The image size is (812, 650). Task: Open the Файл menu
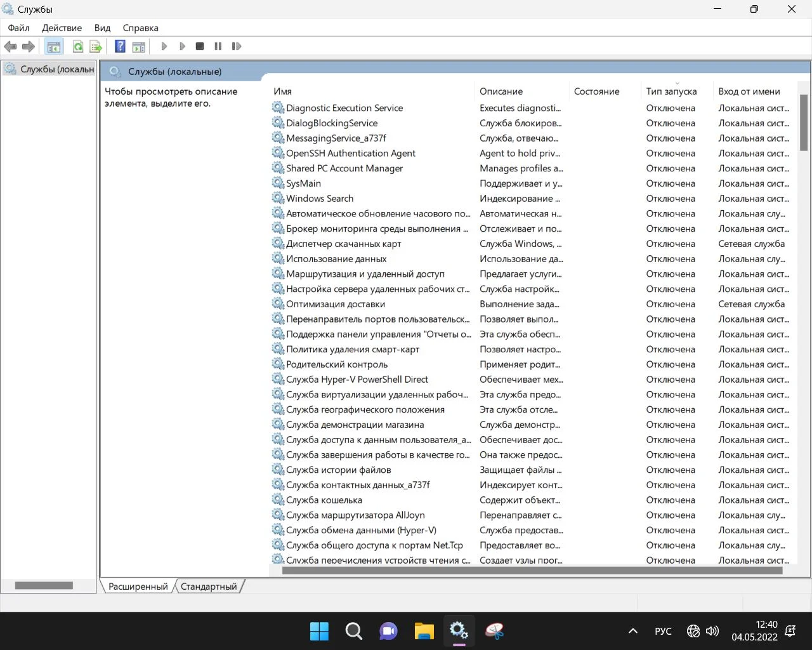click(x=19, y=28)
